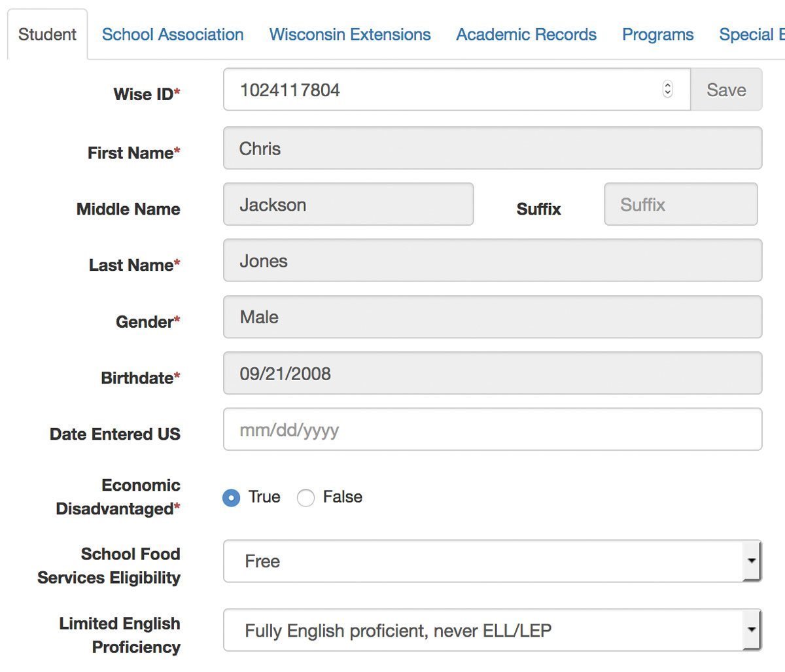785x672 pixels.
Task: Click the Wise ID spinner arrows
Action: pyautogui.click(x=667, y=89)
